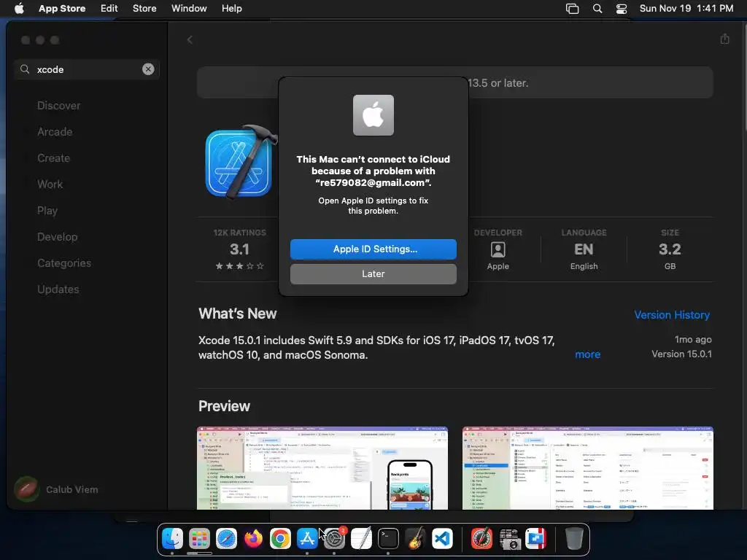Open Digital Color Meter from Dock
Viewport: 747px width, 560px height.
click(481, 539)
